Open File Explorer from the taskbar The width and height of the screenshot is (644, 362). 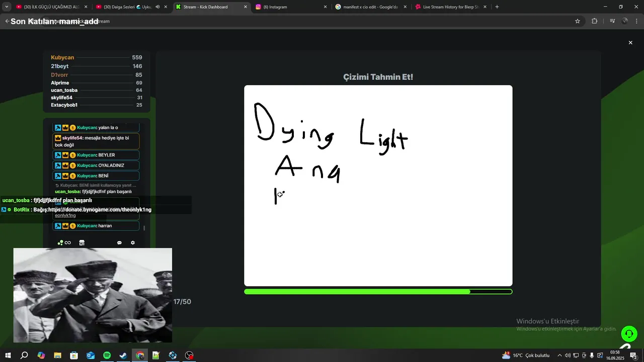point(57,355)
